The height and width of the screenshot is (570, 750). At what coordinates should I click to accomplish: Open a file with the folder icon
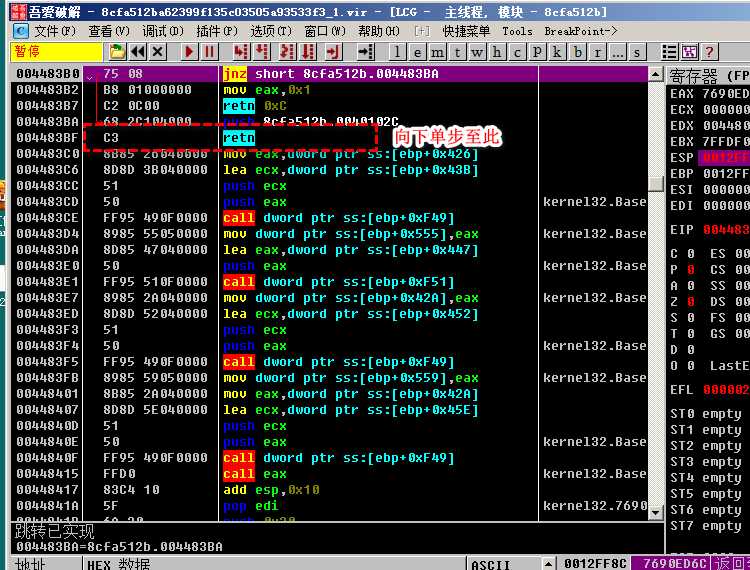click(117, 52)
